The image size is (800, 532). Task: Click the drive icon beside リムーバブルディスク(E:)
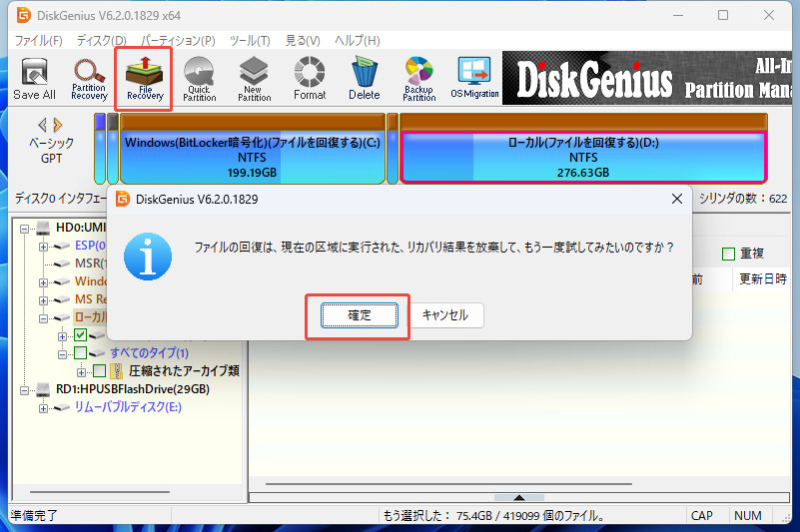point(62,407)
